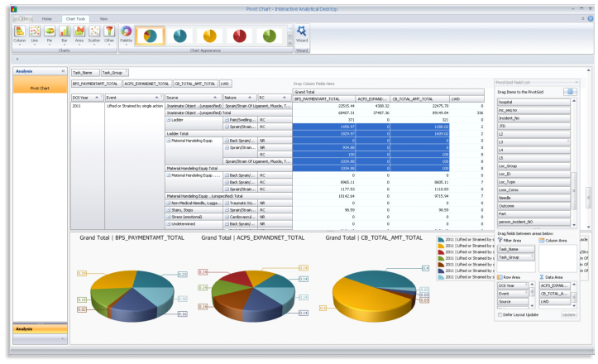Choose the Scatter chart type
This screenshot has width=598, height=364.
tap(94, 35)
